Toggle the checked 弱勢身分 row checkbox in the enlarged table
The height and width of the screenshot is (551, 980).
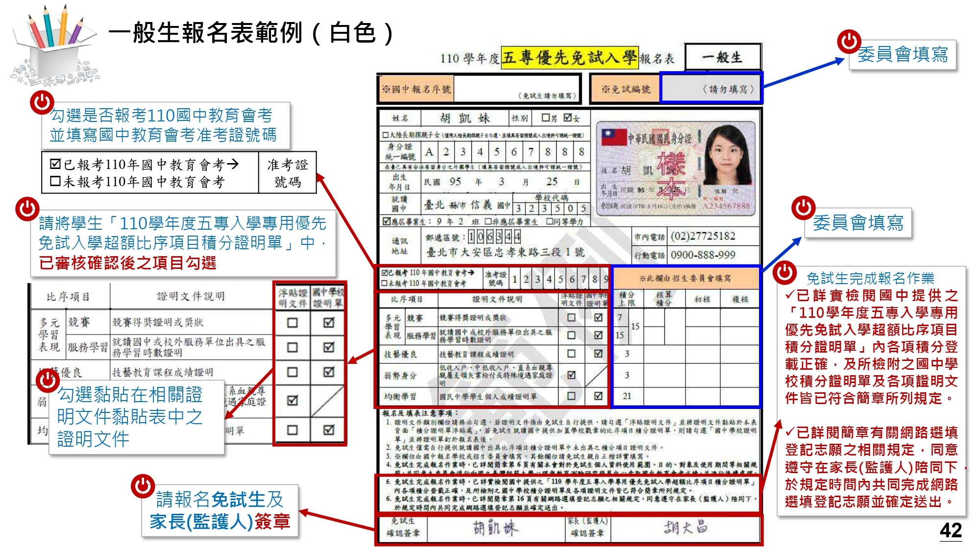pyautogui.click(x=292, y=400)
